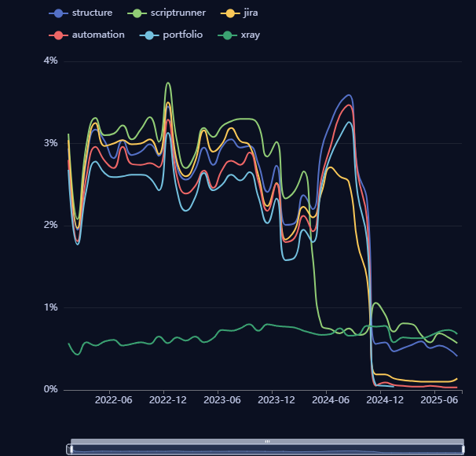Click the grip on top of zoom slider
The width and height of the screenshot is (476, 456).
[x=266, y=442]
